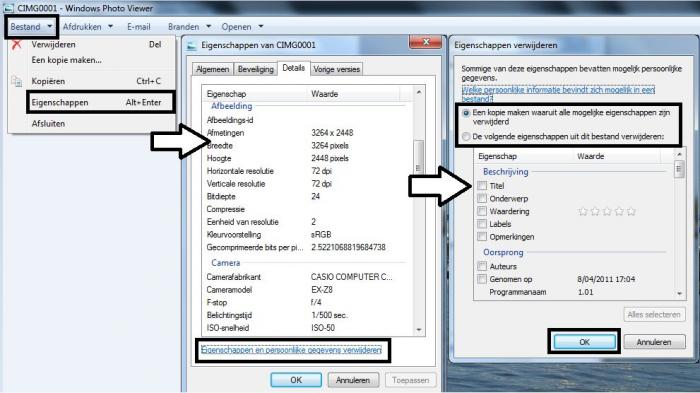Click the remove-properties list scrollbar thumb
Image resolution: width=700 pixels, height=393 pixels.
tap(679, 169)
